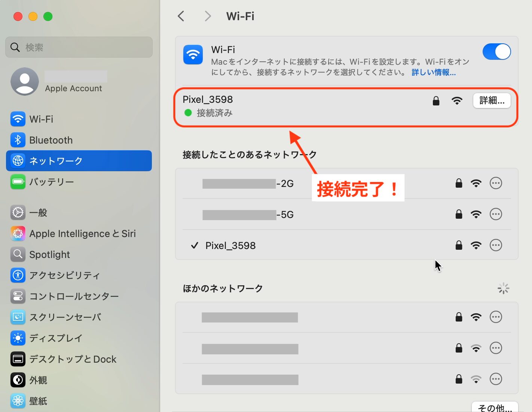
Task: Select the Display settings icon
Action: (x=18, y=338)
